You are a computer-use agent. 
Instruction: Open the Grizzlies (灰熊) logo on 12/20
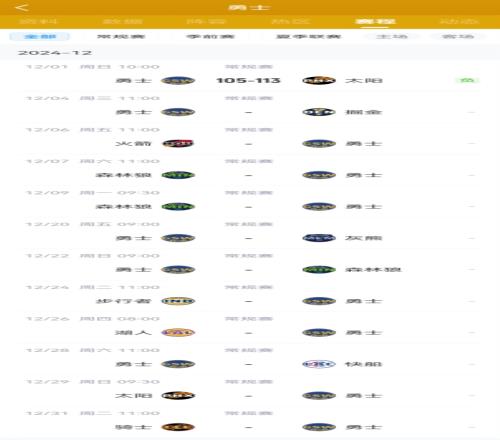319,238
